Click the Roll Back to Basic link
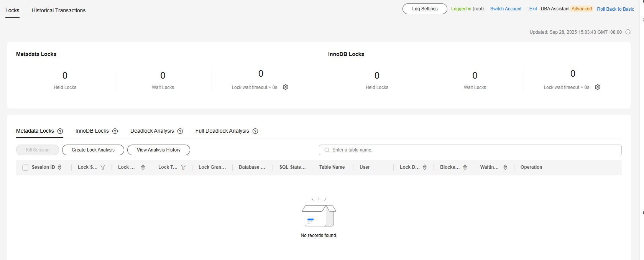The height and width of the screenshot is (260, 644). pos(615,9)
